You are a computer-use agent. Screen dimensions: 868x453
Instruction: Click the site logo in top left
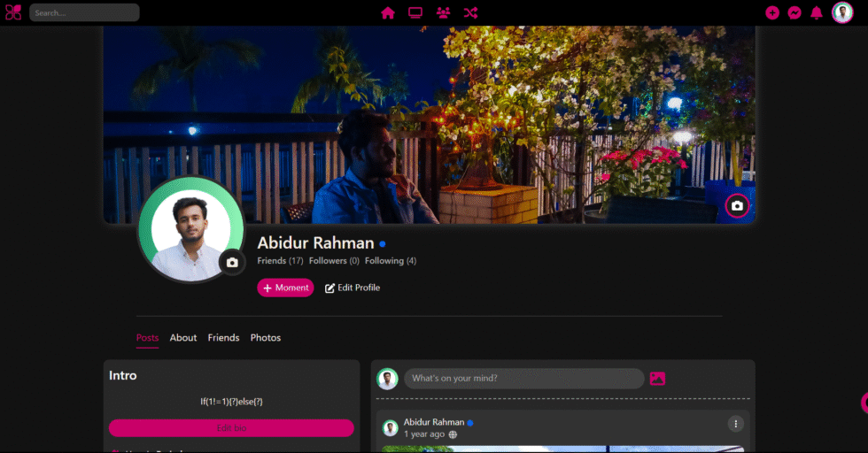[x=12, y=12]
